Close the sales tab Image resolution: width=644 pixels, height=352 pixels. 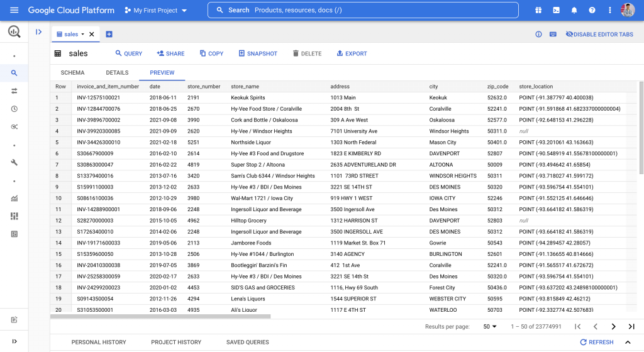pos(92,35)
